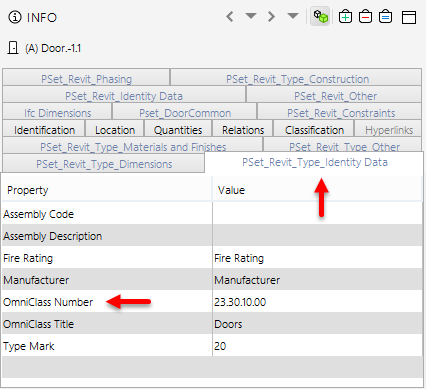Image resolution: width=426 pixels, height=389 pixels.
Task: Select the Type Mark property
Action: [29, 346]
